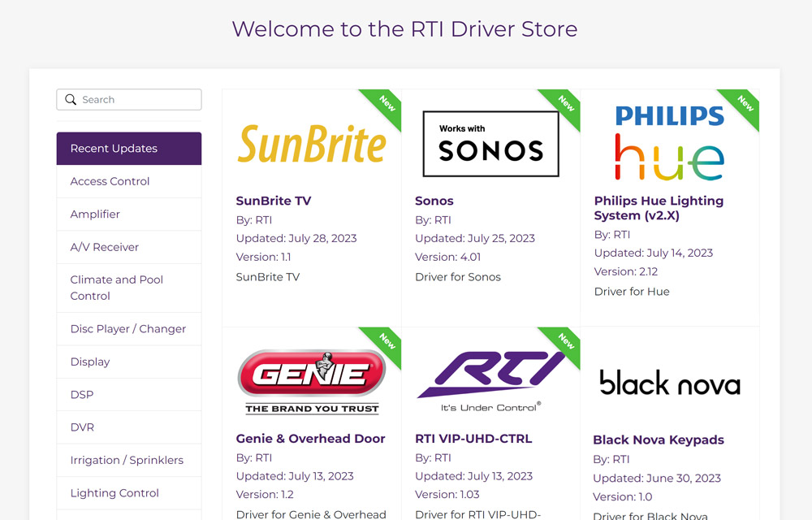The width and height of the screenshot is (812, 520).
Task: Click New ribbon on Sonos card
Action: point(565,105)
